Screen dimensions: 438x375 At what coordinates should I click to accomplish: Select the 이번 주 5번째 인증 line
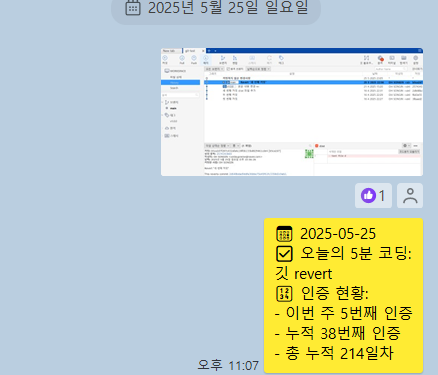[344, 313]
